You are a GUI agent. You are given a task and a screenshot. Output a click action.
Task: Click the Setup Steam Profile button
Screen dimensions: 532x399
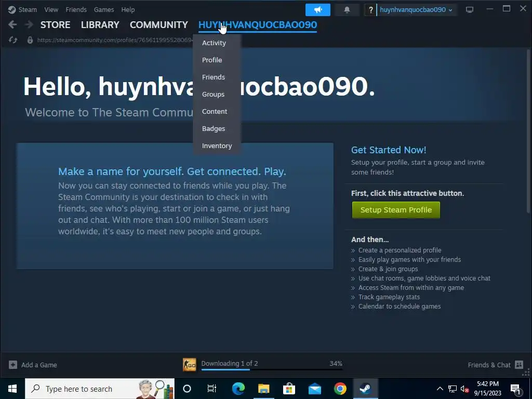click(x=396, y=210)
